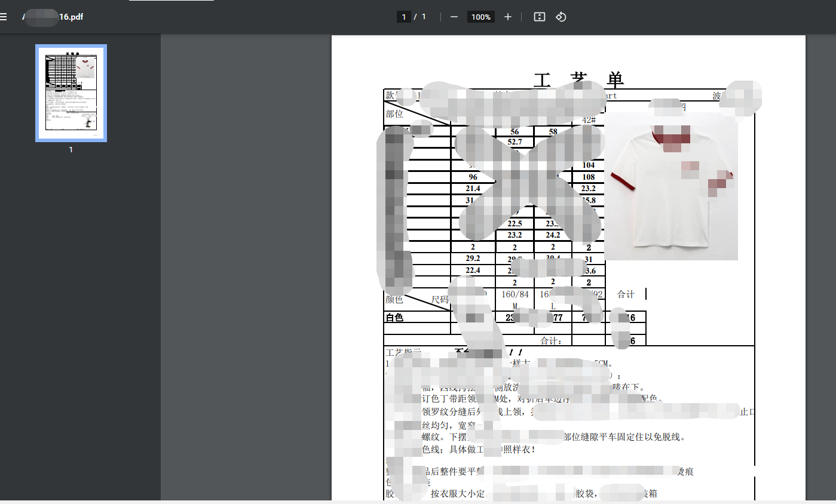Click the document title "工 艺 单"
Viewport: 836px width, 504px height.
tap(578, 79)
